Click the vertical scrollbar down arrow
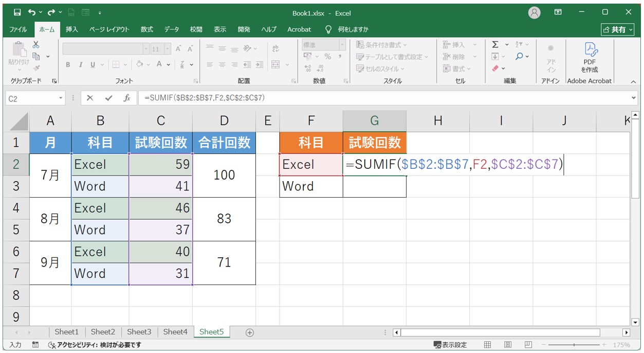 [x=635, y=323]
